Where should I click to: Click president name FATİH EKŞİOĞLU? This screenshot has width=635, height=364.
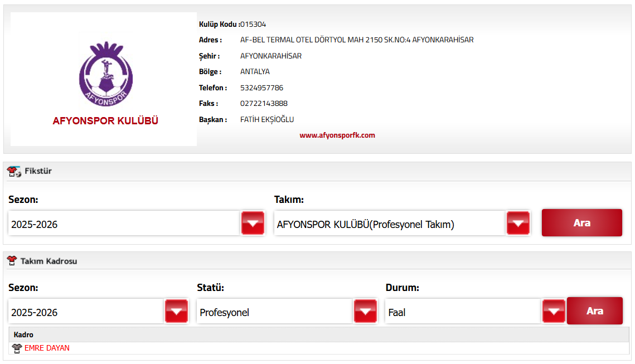[267, 119]
